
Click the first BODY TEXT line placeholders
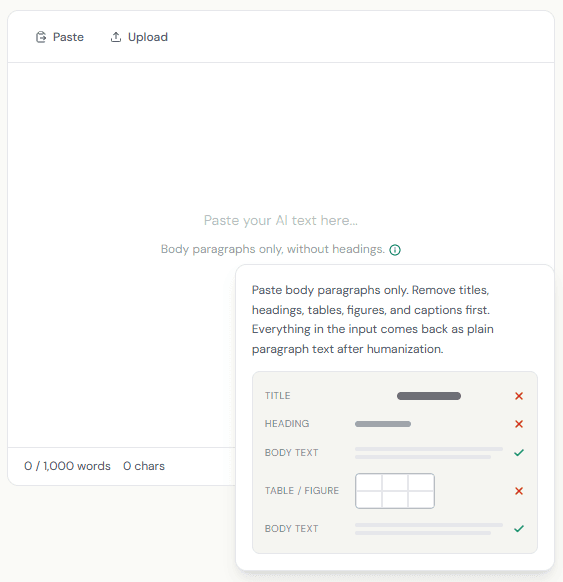click(x=429, y=453)
